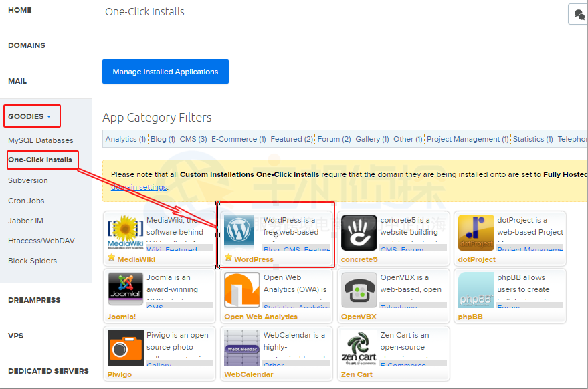Open the dotProject app icon
588x389 pixels.
pos(476,233)
